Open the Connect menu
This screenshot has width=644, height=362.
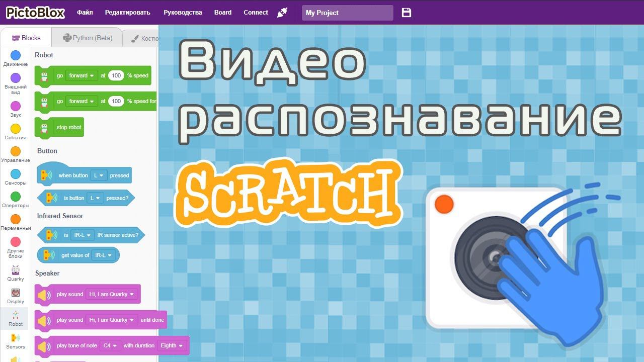[x=256, y=13]
